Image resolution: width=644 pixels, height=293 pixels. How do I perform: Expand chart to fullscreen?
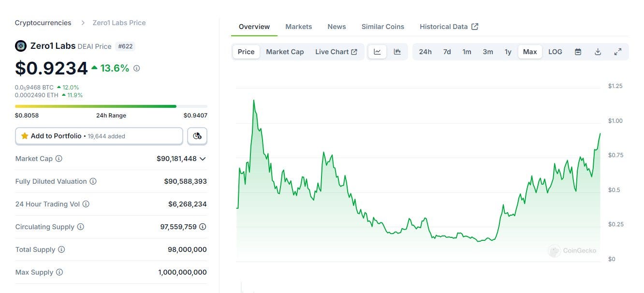tap(617, 52)
